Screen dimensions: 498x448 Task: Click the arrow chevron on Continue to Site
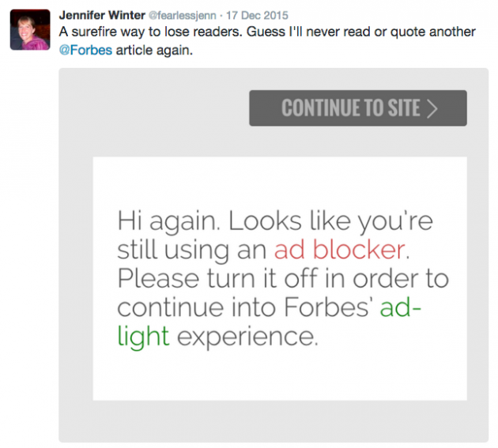[x=432, y=108]
